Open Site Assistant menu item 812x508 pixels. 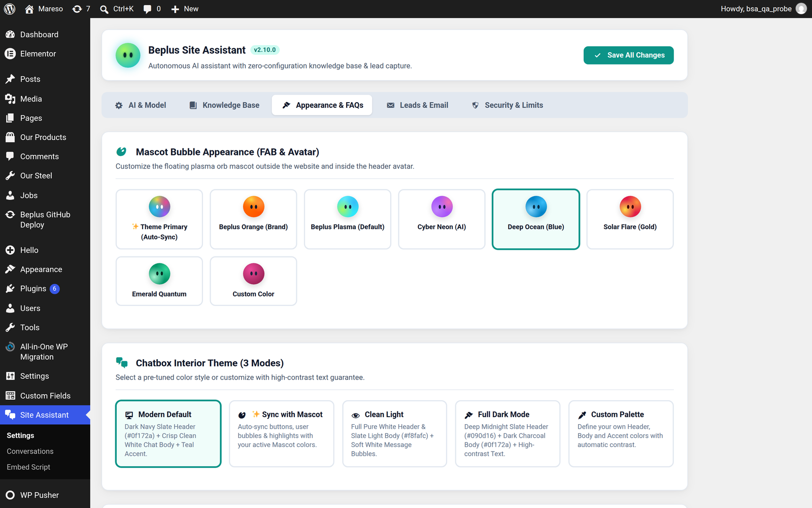[45, 415]
